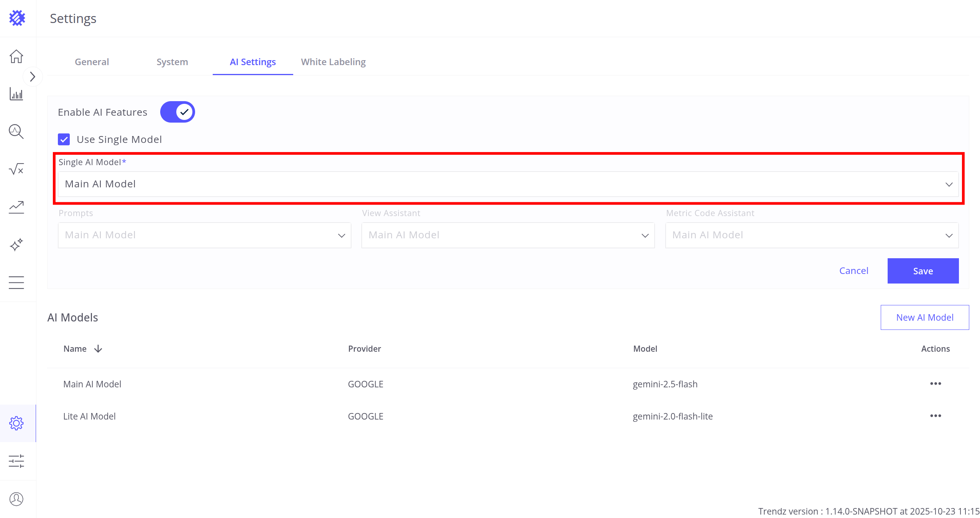Open the Single AI Model dropdown
The width and height of the screenshot is (980, 518).
point(508,184)
